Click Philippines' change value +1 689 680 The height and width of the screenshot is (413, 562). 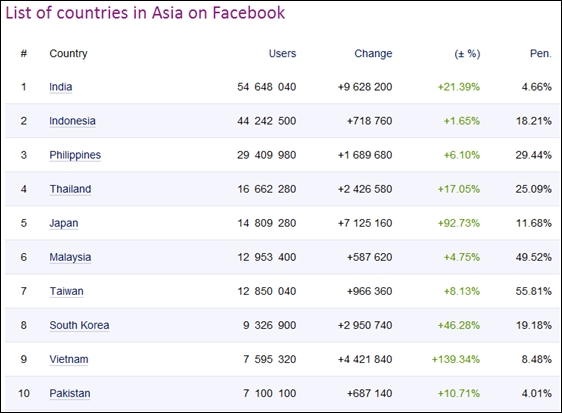(365, 155)
